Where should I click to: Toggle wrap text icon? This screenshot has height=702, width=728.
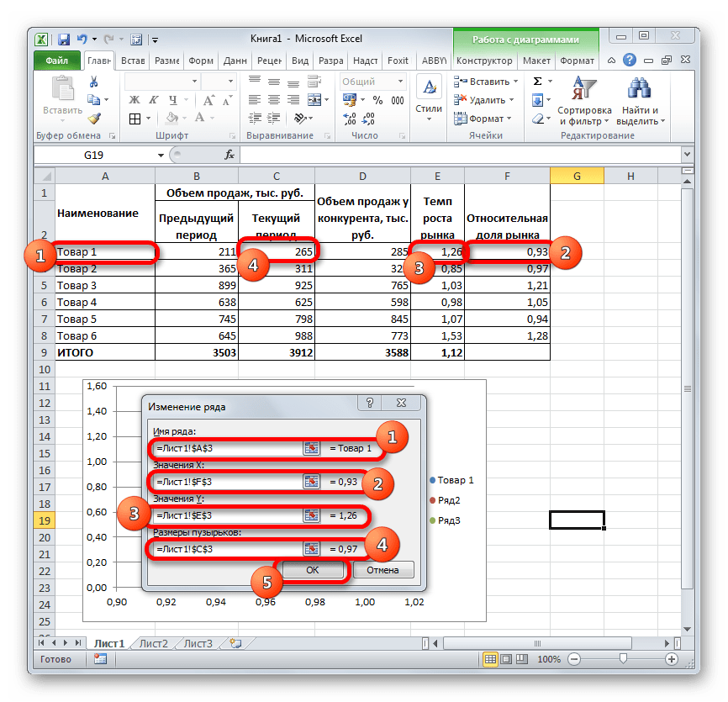coord(314,82)
